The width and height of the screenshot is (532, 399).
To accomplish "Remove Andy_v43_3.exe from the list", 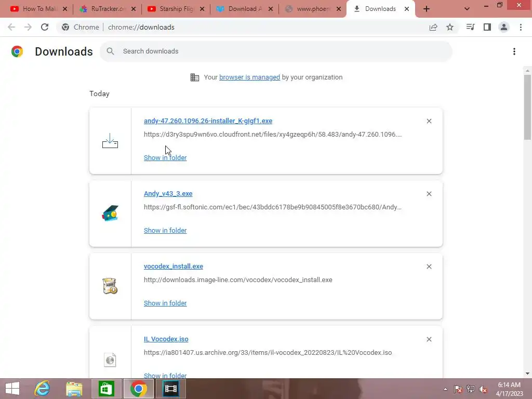I will click(429, 194).
